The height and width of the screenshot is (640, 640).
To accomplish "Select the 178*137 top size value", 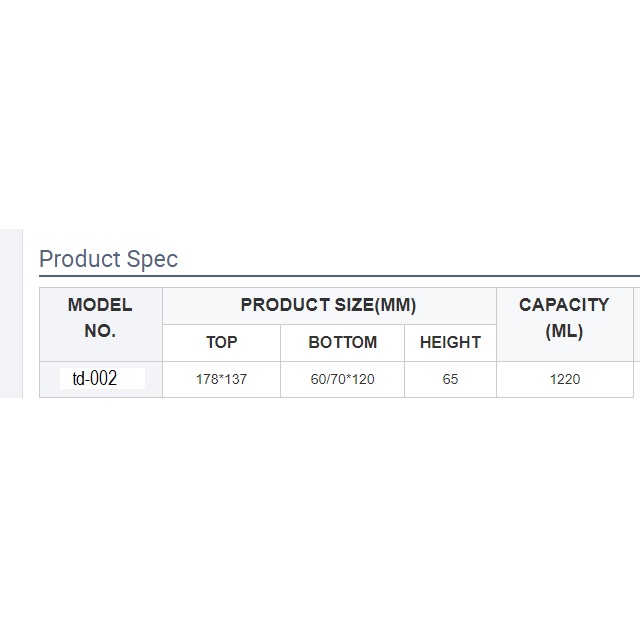I will [221, 379].
